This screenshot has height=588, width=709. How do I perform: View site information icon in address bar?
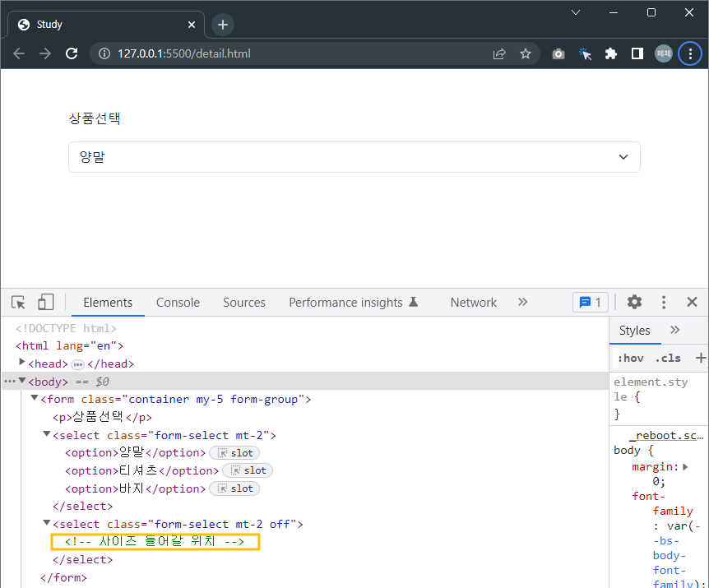click(x=104, y=53)
